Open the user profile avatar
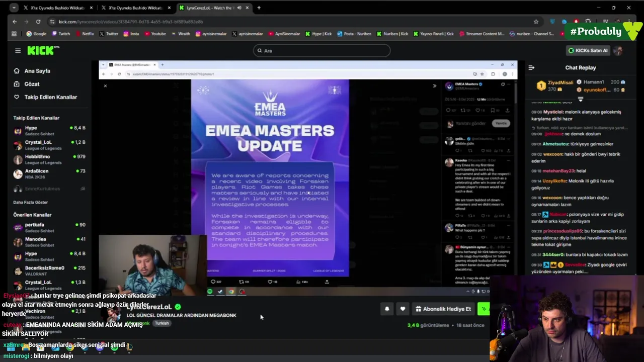 click(618, 50)
